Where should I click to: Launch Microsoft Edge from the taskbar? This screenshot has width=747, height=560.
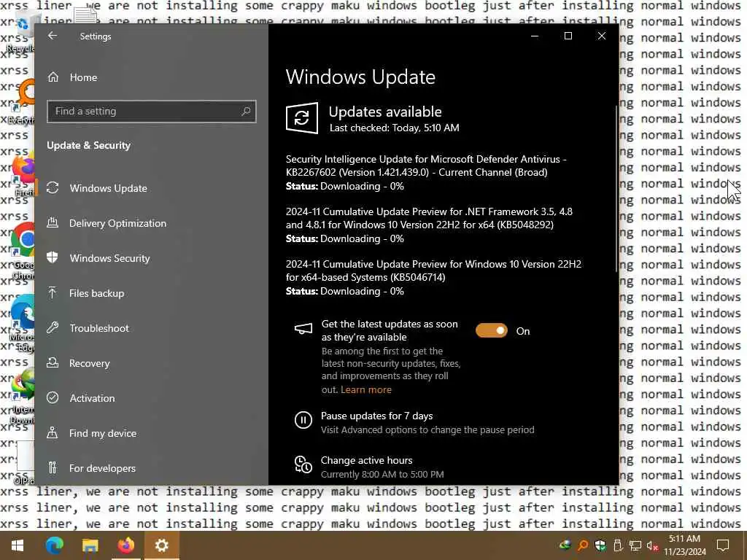tap(54, 545)
